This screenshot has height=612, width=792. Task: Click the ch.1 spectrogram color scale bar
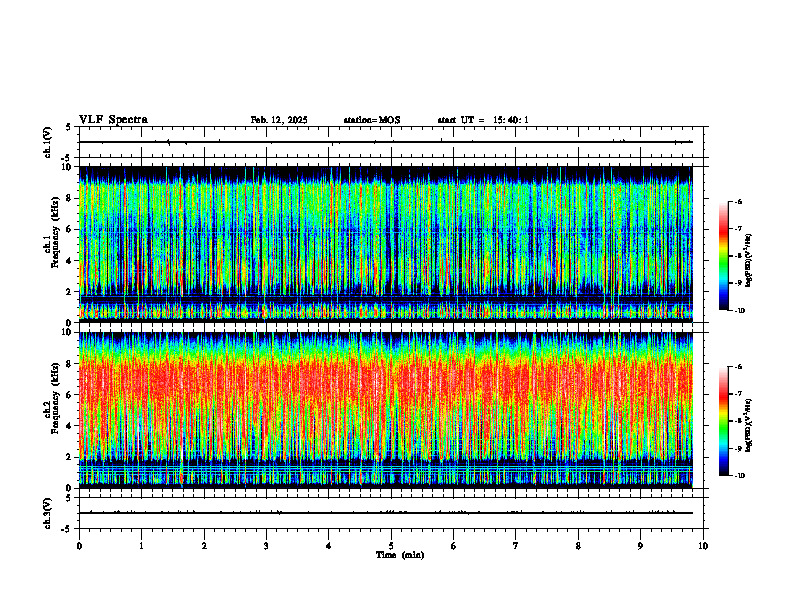click(723, 256)
